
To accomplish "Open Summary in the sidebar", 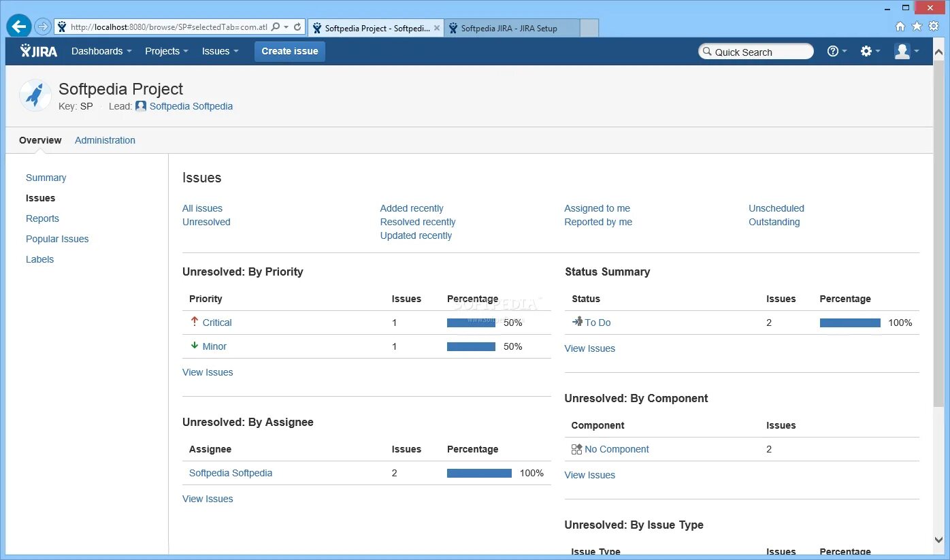I will [x=46, y=178].
